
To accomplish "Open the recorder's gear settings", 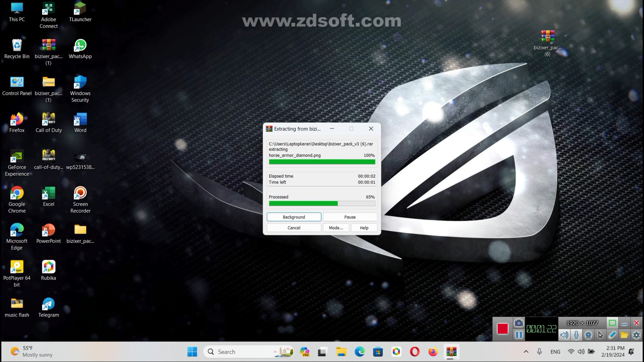I will 636,335.
